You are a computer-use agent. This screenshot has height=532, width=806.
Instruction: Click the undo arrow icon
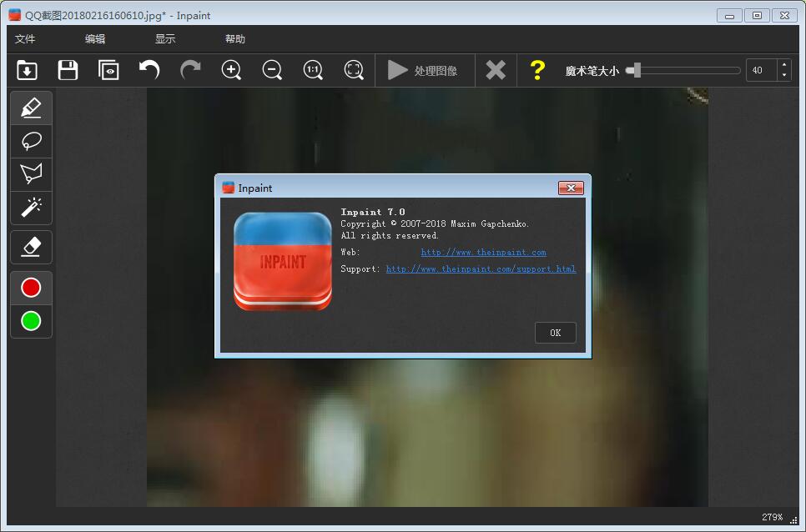pos(149,70)
